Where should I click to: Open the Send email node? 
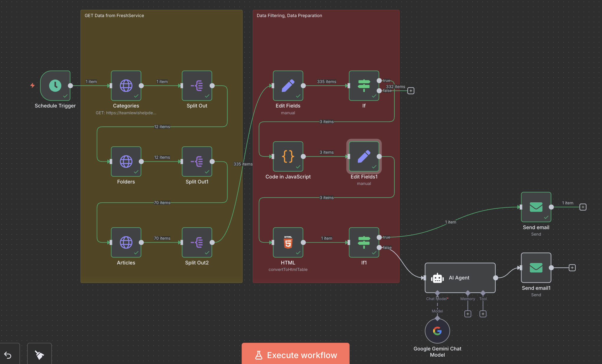pos(536,207)
